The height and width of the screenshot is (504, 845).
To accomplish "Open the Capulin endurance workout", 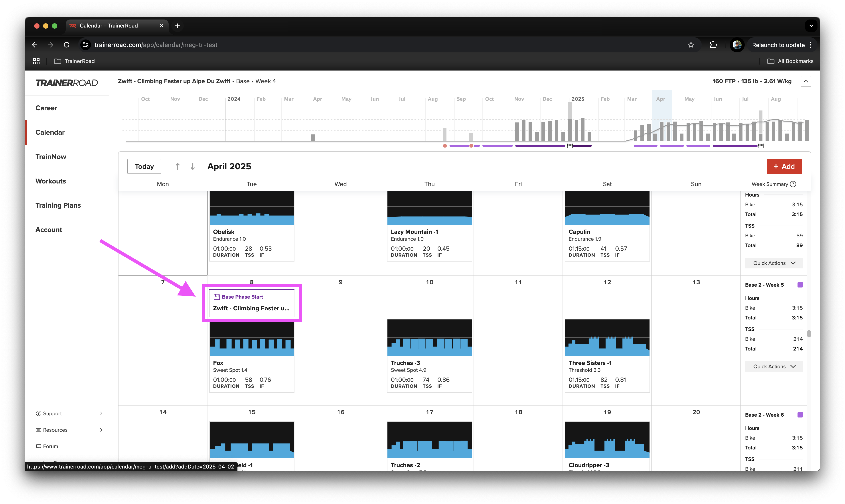I will [607, 226].
